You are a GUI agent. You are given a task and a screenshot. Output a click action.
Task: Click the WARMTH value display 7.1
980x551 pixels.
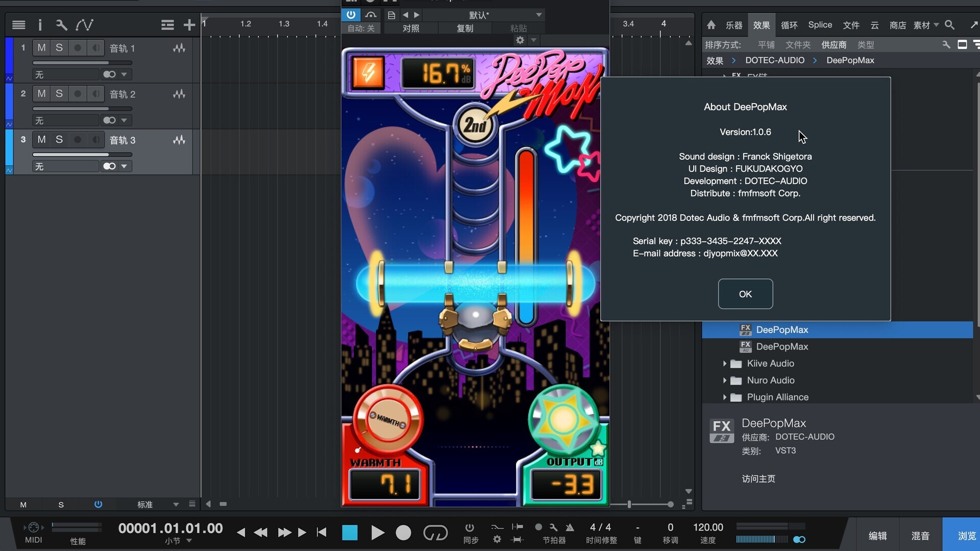385,484
